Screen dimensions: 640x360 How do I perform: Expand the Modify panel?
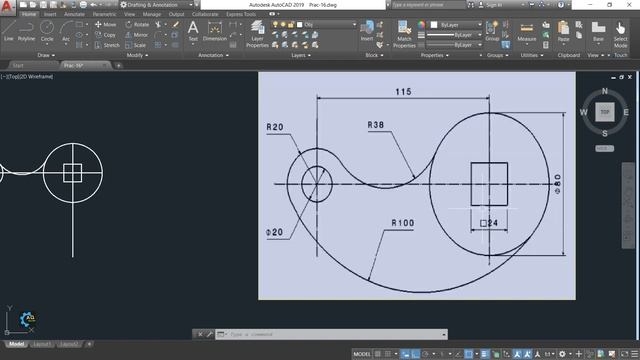click(137, 55)
